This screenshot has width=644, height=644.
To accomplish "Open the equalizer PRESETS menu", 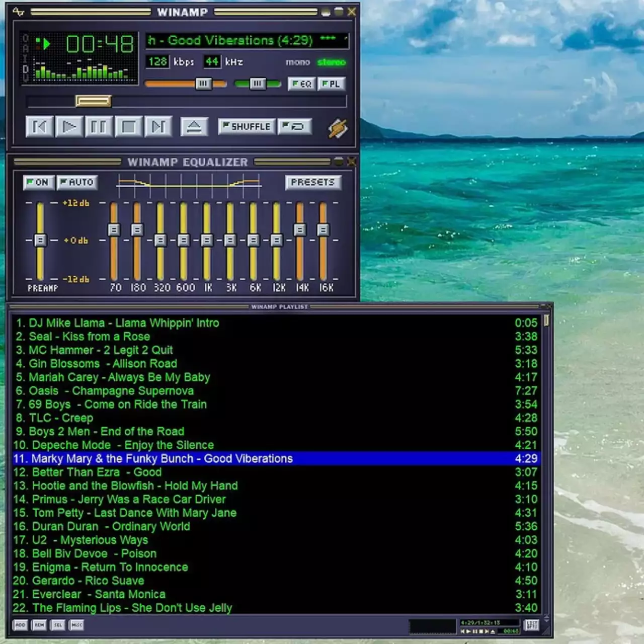I will point(312,182).
